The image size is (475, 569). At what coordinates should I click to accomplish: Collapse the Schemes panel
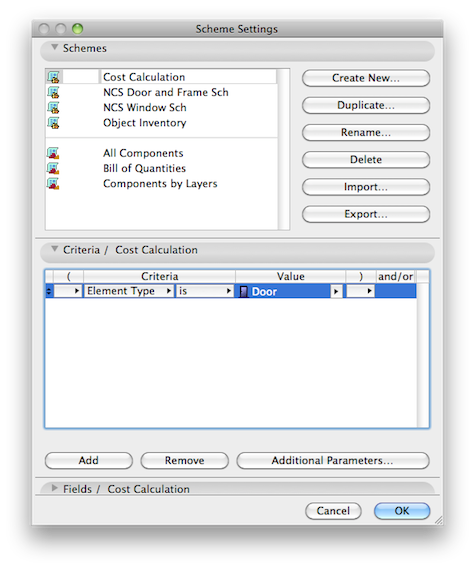point(54,47)
